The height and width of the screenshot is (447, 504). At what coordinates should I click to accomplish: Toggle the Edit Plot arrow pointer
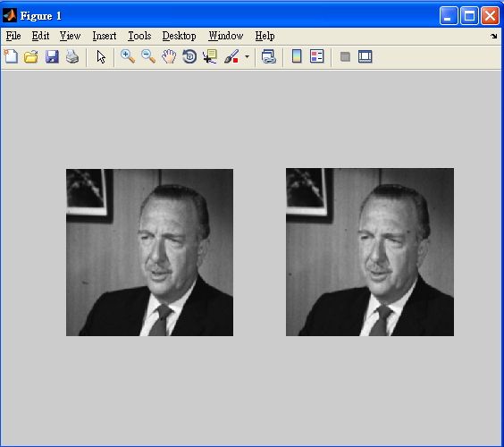[101, 56]
